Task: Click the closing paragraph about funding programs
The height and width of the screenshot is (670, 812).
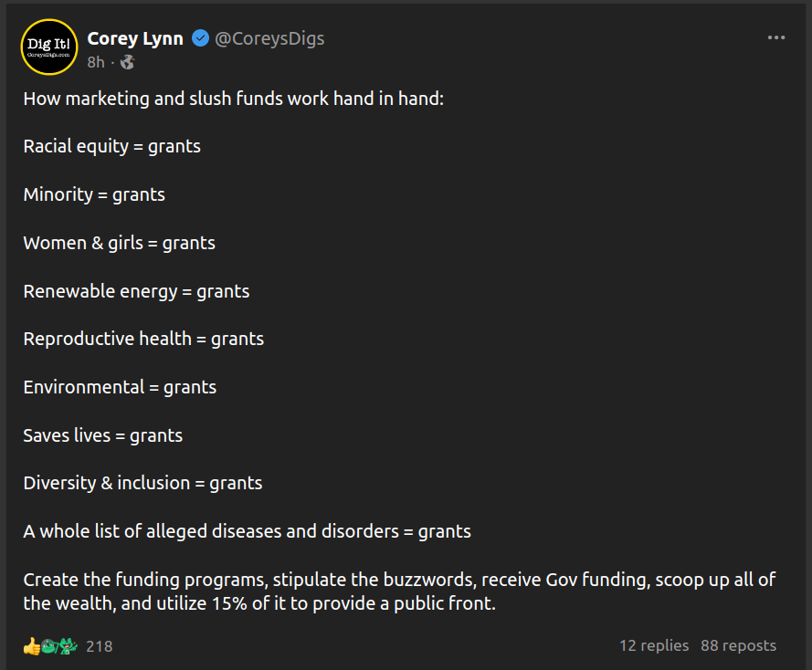Action: (x=399, y=591)
